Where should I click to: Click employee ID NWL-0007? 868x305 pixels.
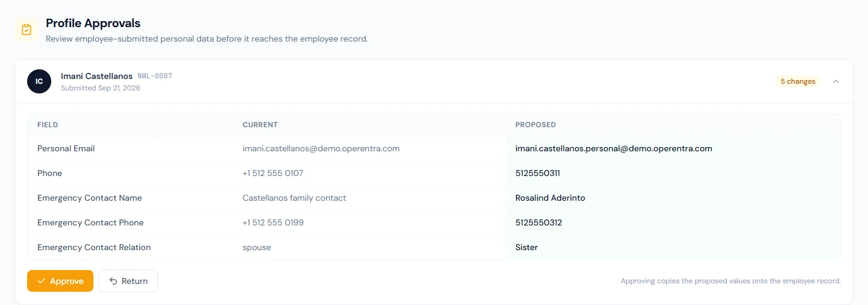click(x=155, y=76)
